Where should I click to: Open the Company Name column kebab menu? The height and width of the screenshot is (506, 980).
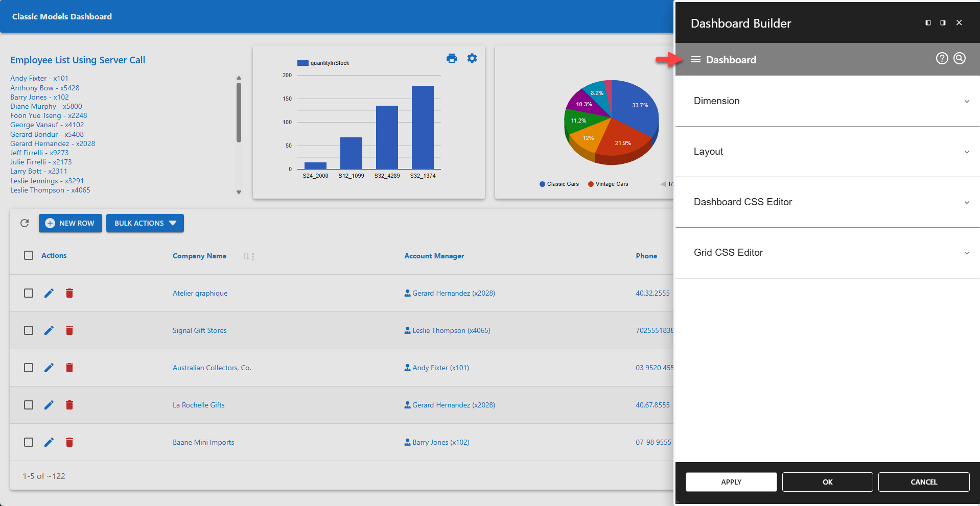click(x=253, y=256)
